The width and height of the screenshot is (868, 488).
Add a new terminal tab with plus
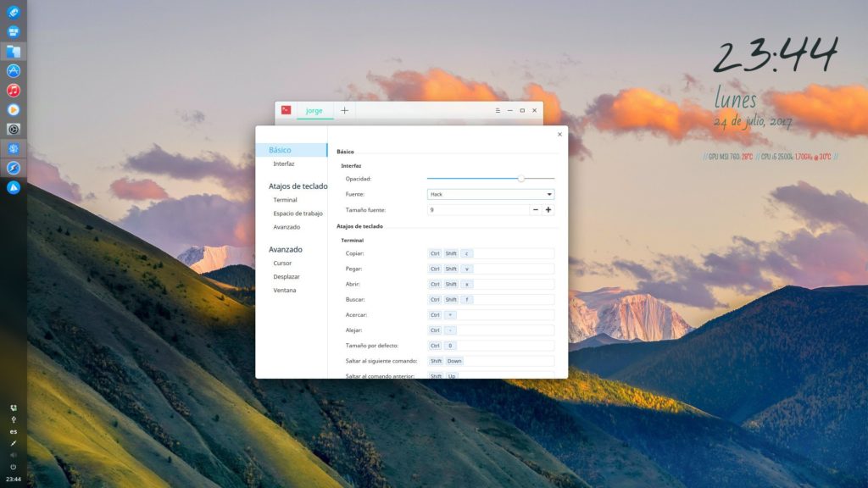coord(344,111)
